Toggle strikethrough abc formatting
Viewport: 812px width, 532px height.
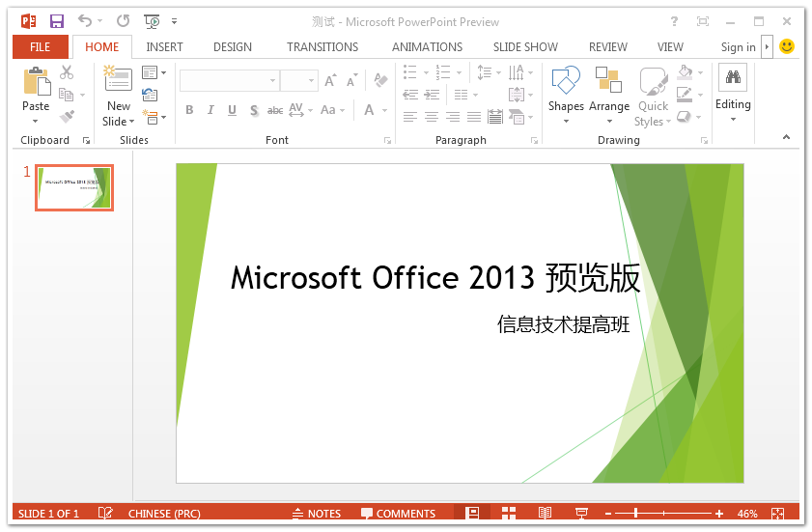tap(275, 110)
